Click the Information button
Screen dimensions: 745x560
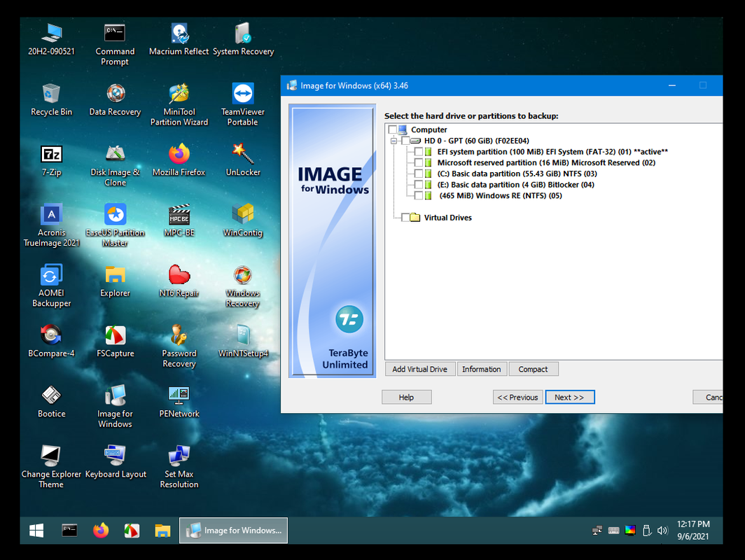[481, 369]
